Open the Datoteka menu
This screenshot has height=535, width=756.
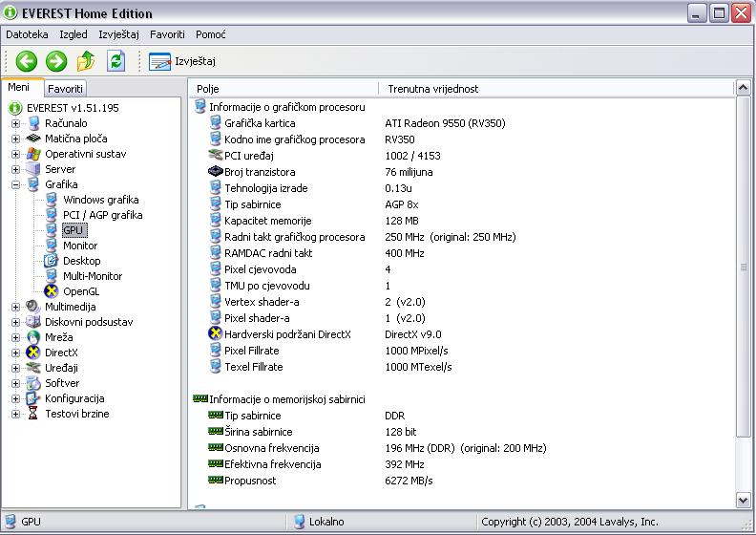(x=27, y=34)
